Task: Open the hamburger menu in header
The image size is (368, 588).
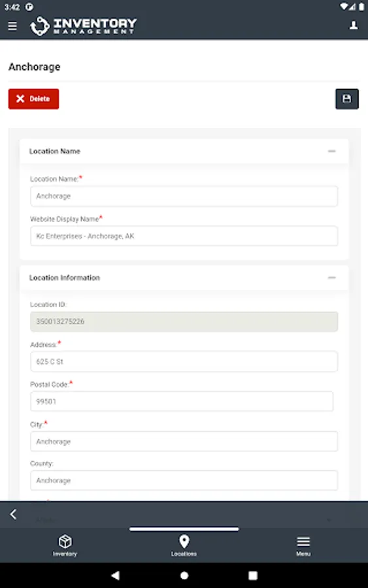Action: pyautogui.click(x=12, y=26)
